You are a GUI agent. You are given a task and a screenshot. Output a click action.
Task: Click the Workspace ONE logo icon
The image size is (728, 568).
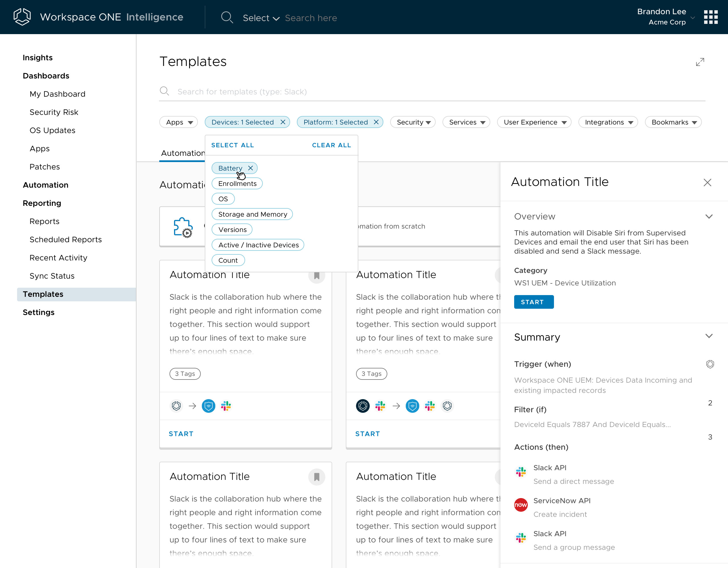22,17
